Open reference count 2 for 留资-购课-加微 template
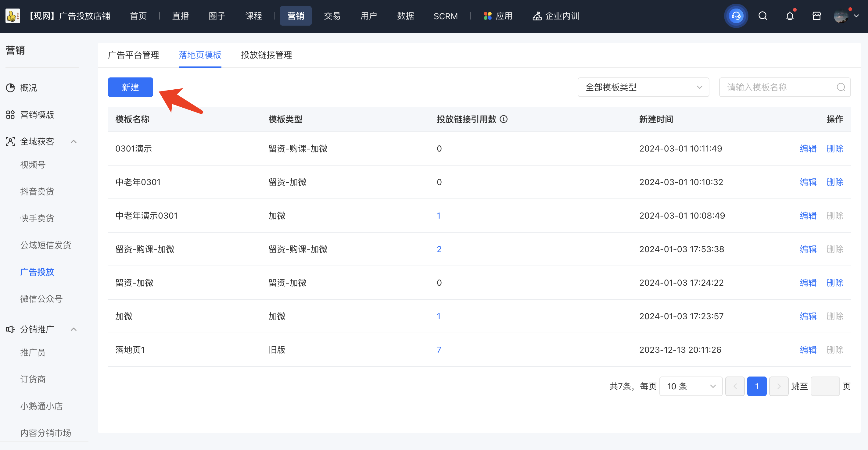868x450 pixels. point(439,249)
